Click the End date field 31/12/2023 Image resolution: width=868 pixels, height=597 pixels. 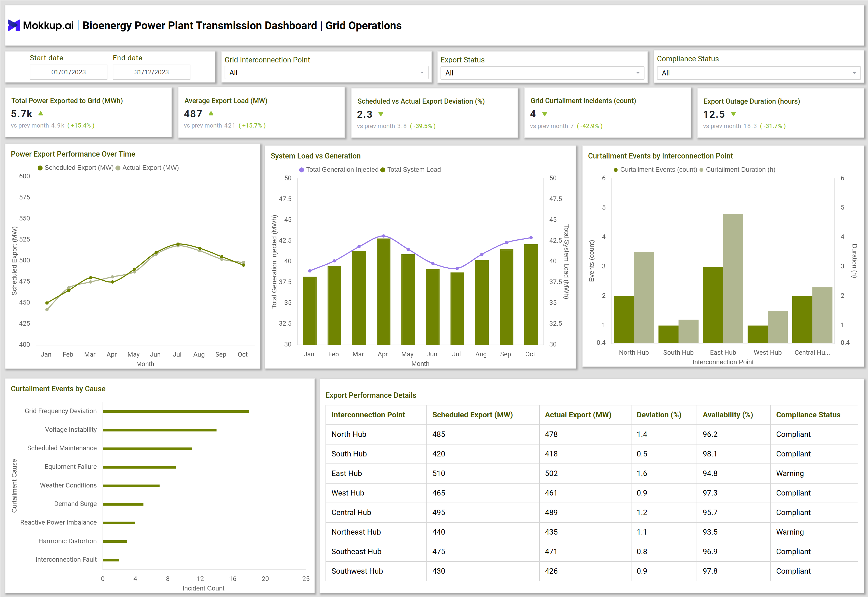pyautogui.click(x=151, y=72)
